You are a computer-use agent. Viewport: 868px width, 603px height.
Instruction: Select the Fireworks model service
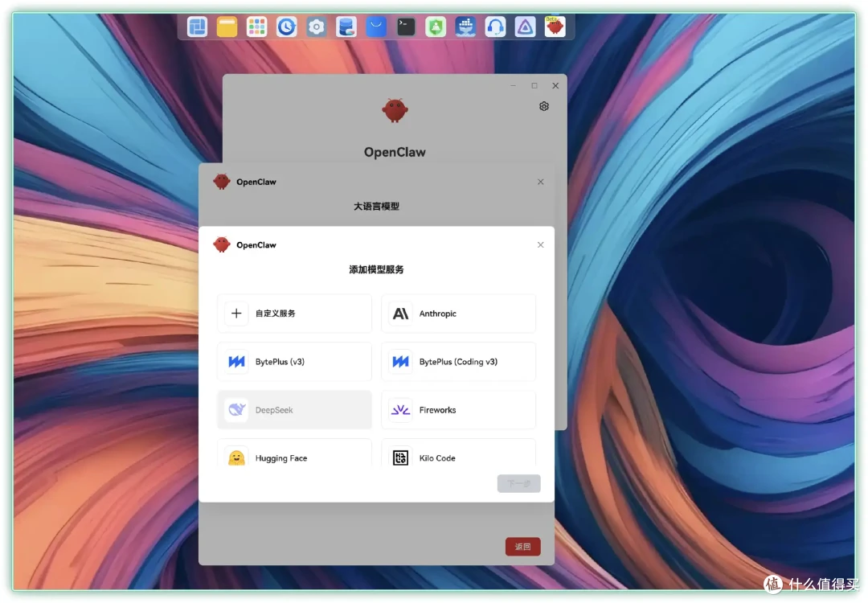(458, 410)
